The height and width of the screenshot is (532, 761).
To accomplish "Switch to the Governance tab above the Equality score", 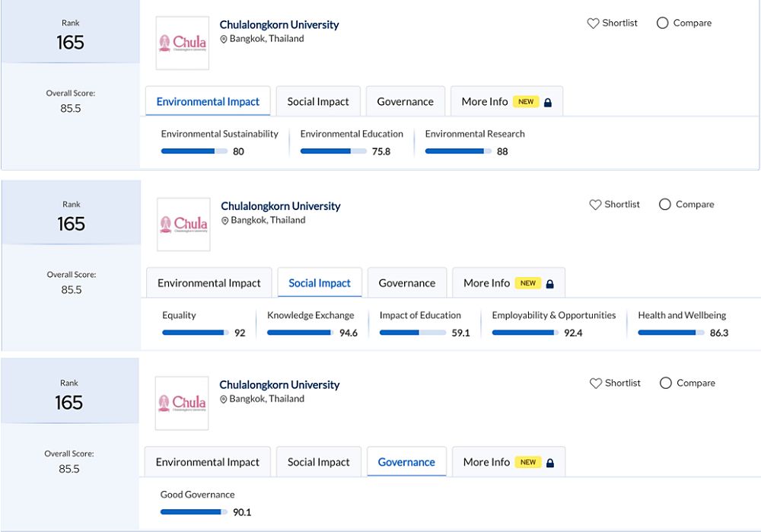I will pos(407,283).
